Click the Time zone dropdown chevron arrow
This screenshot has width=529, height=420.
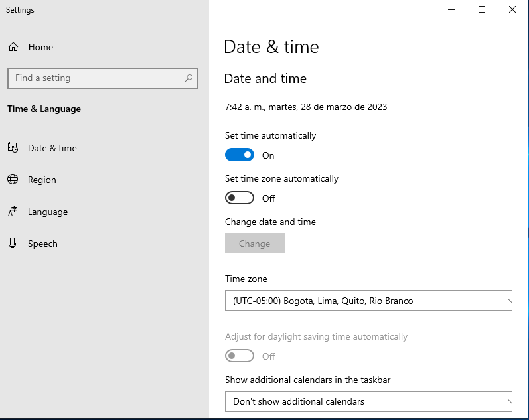[x=509, y=301]
